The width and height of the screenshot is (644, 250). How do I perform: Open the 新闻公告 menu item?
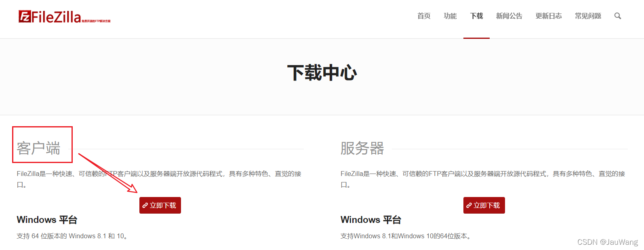coord(509,16)
